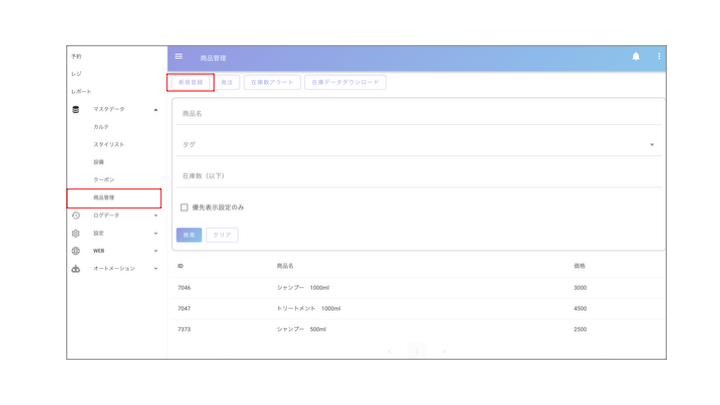Click the 検索 search button
Viewport: 720px width, 405px height.
(x=189, y=235)
